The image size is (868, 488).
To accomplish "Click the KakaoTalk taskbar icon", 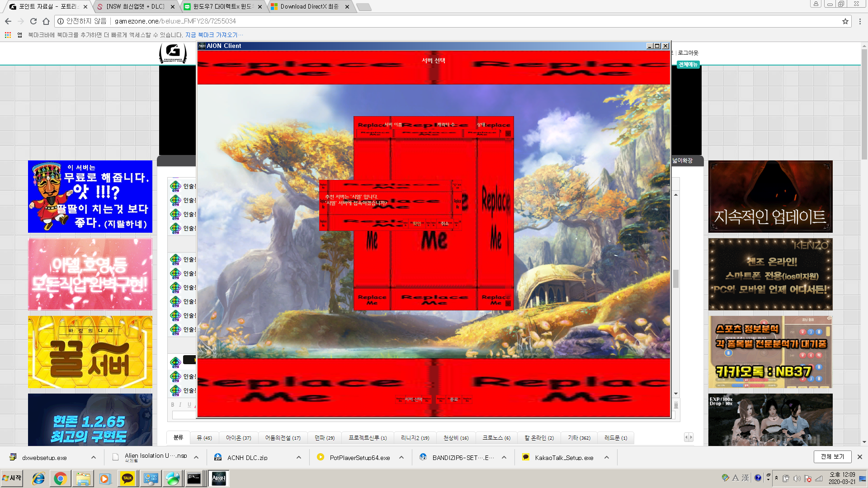I will click(x=127, y=478).
